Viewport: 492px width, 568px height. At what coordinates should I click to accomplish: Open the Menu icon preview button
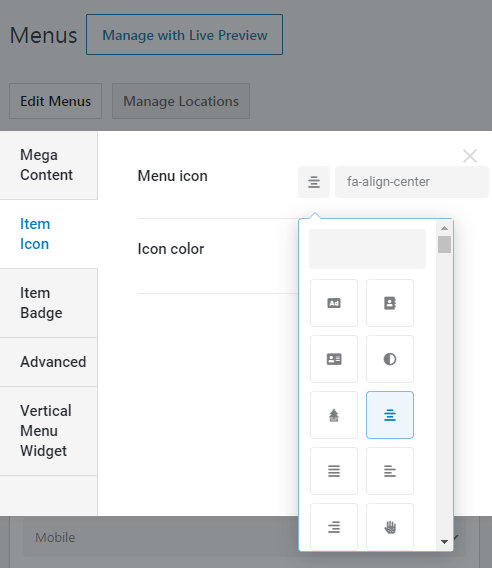pyautogui.click(x=314, y=182)
